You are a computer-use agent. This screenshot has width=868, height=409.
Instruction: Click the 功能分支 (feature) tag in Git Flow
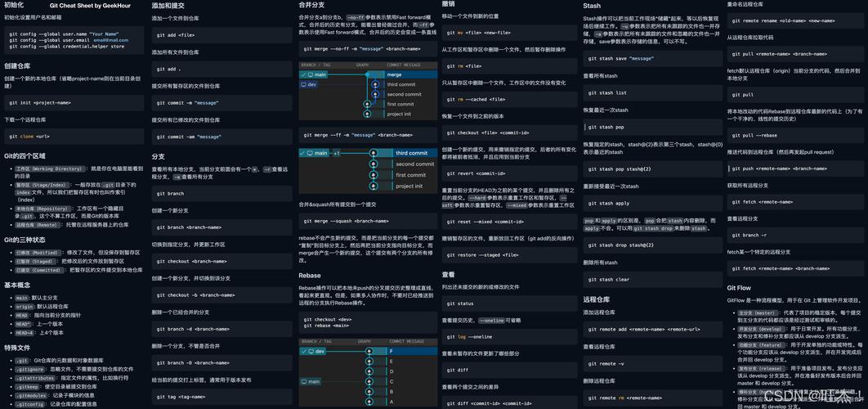[x=761, y=344]
